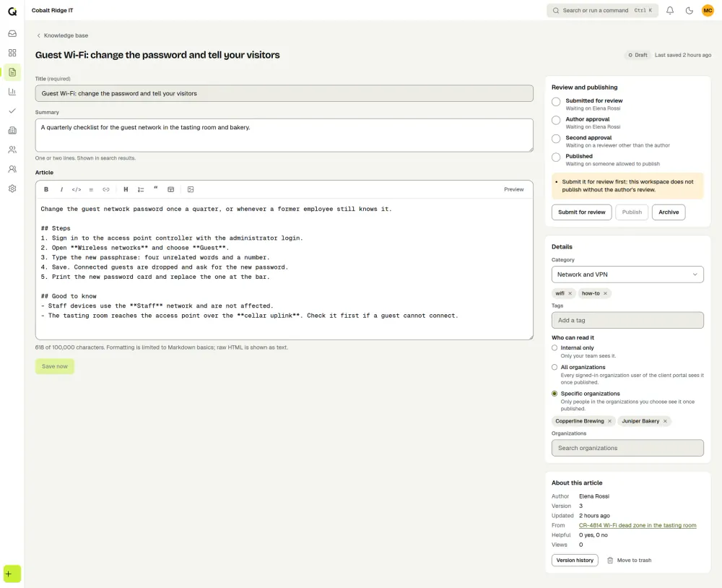This screenshot has height=588, width=722.
Task: Go back to Knowledge base
Action: tap(62, 35)
